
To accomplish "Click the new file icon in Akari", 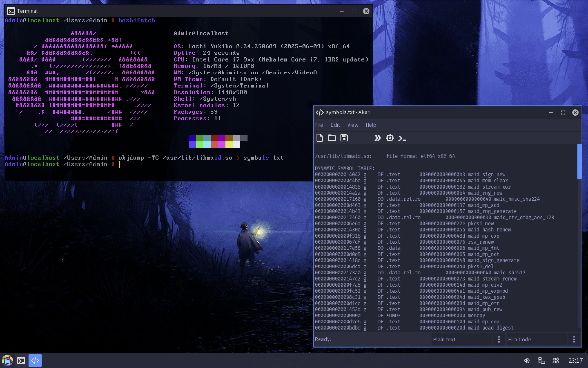I will point(319,138).
